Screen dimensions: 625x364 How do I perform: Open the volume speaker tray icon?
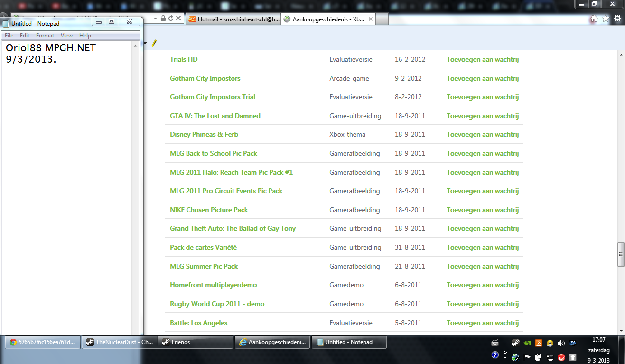pyautogui.click(x=561, y=343)
